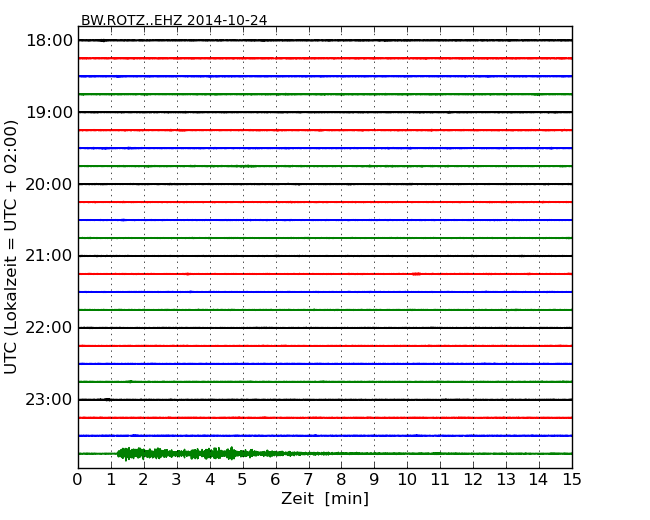Image resolution: width=650 pixels, height=520 pixels.
Task: Click the x-axis tick label 5
Action: tap(243, 480)
